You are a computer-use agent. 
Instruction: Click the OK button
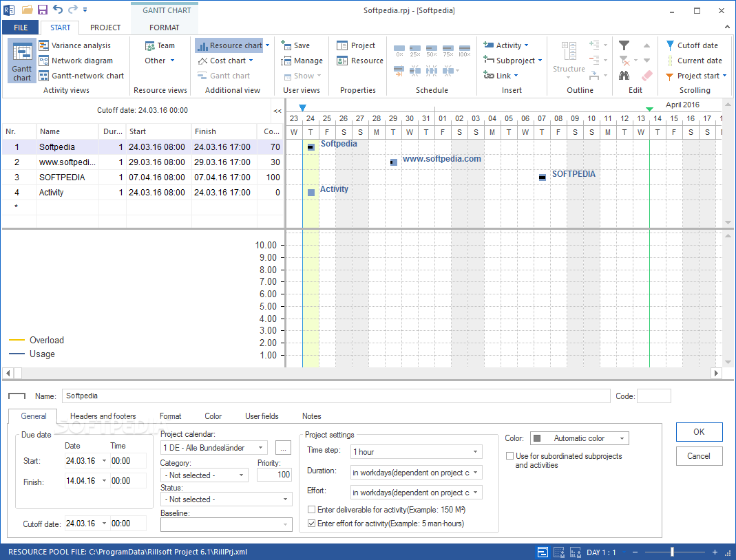click(x=699, y=432)
